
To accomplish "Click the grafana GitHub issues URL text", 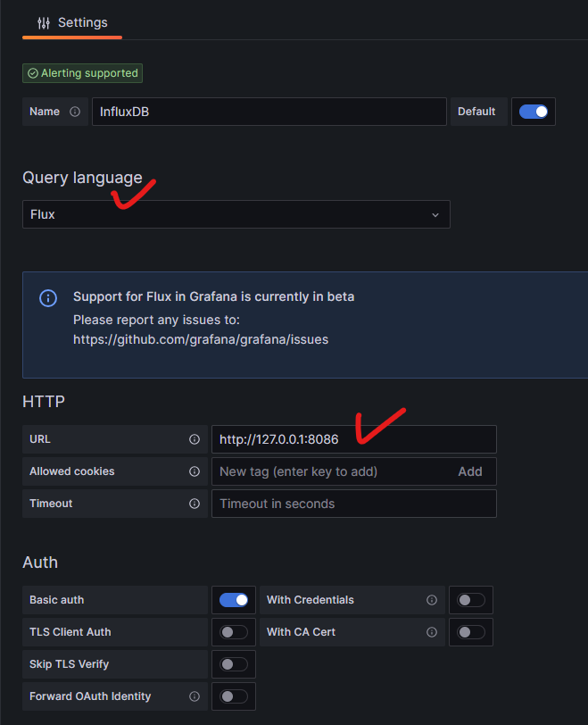I will [x=201, y=339].
